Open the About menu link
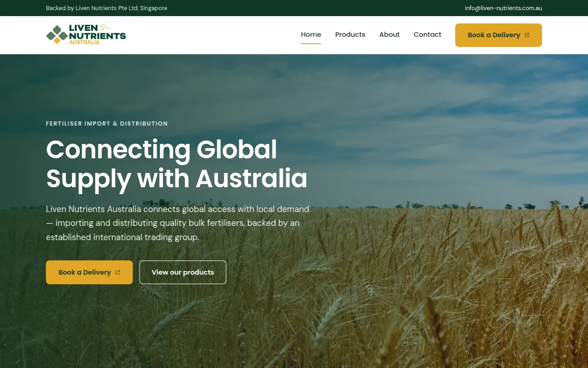The width and height of the screenshot is (588, 368). point(390,35)
